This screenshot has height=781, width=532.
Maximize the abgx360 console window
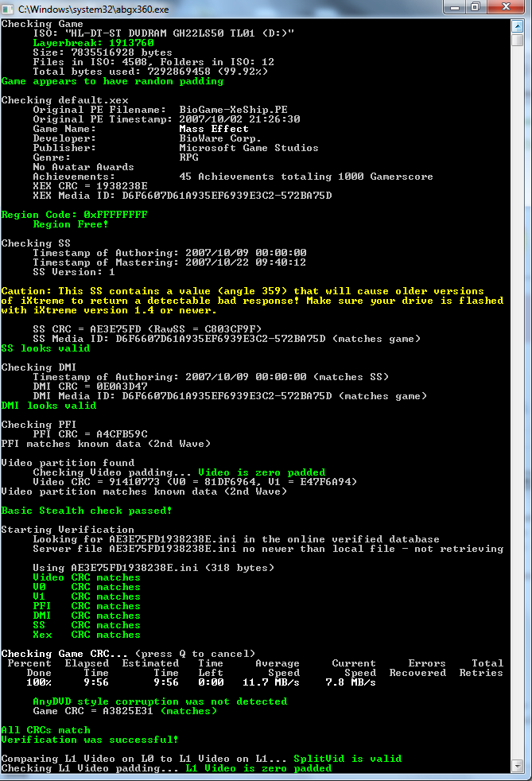pyautogui.click(x=476, y=6)
